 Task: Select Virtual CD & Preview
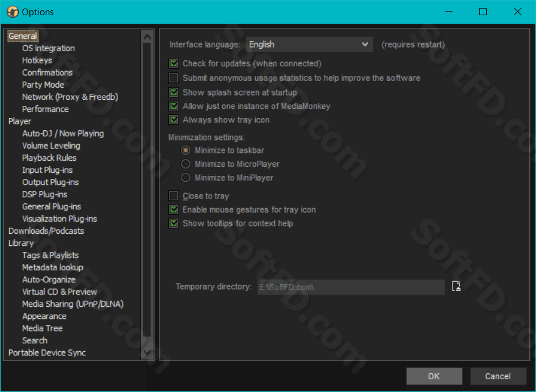tap(60, 292)
